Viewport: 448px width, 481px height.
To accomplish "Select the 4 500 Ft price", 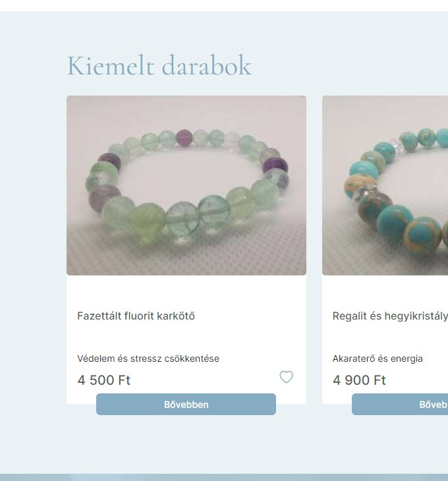I will point(104,380).
